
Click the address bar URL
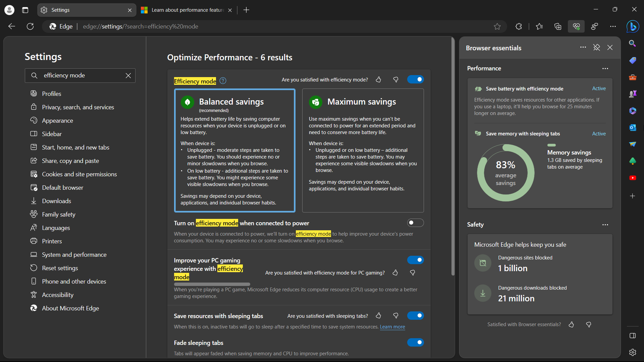point(141,26)
